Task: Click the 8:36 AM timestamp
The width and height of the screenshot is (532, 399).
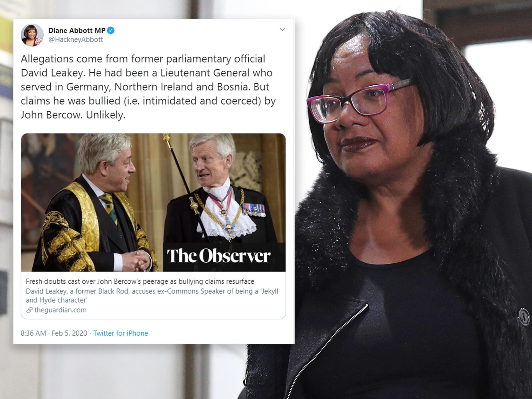Action: (33, 333)
